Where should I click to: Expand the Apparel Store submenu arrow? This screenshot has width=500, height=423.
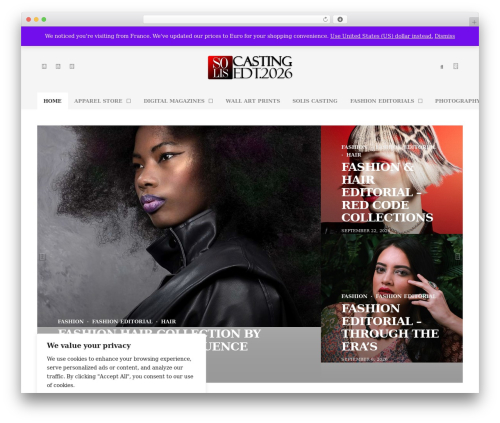129,101
